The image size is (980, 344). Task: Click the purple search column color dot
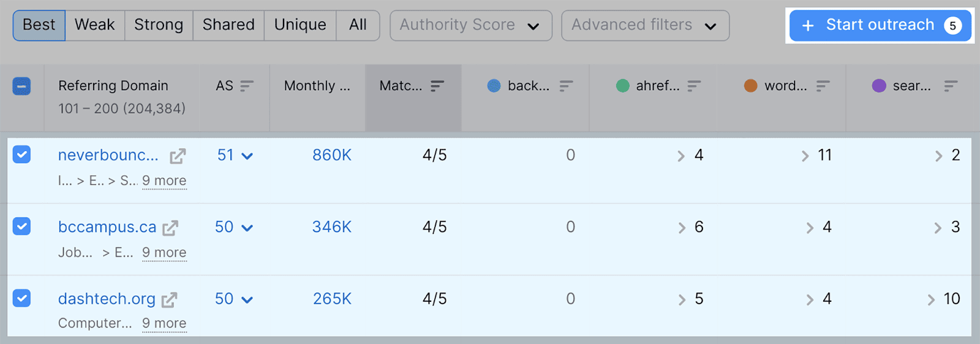click(x=879, y=86)
